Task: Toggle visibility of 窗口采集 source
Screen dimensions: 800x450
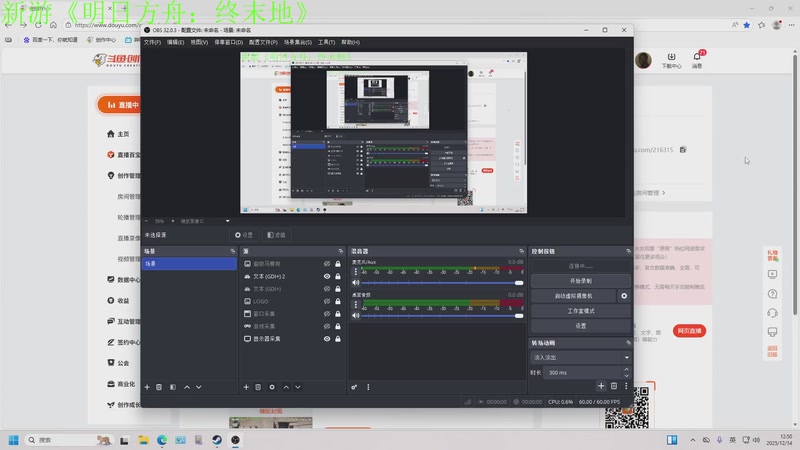Action: tap(327, 314)
